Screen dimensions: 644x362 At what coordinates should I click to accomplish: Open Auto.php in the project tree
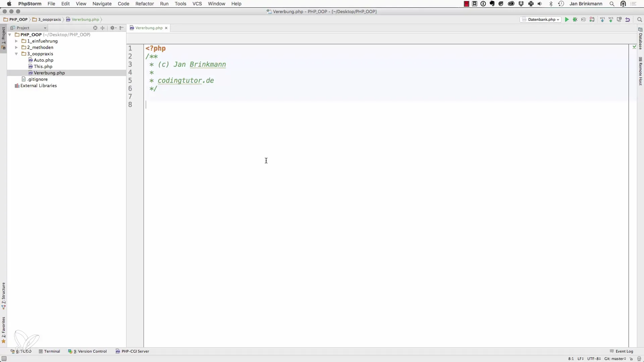point(43,60)
